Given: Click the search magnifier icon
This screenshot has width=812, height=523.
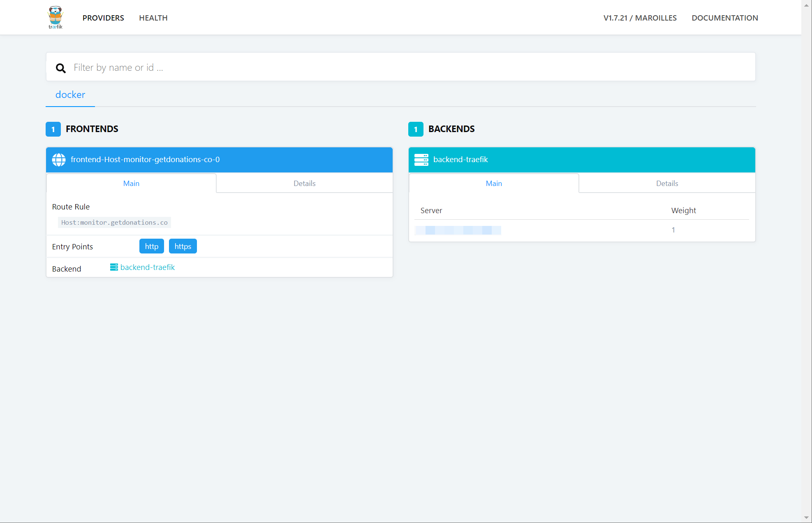Looking at the screenshot, I should 61,68.
